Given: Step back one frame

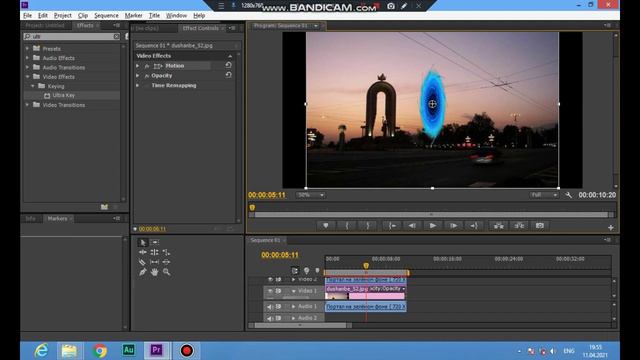Looking at the screenshot, I should click(412, 226).
